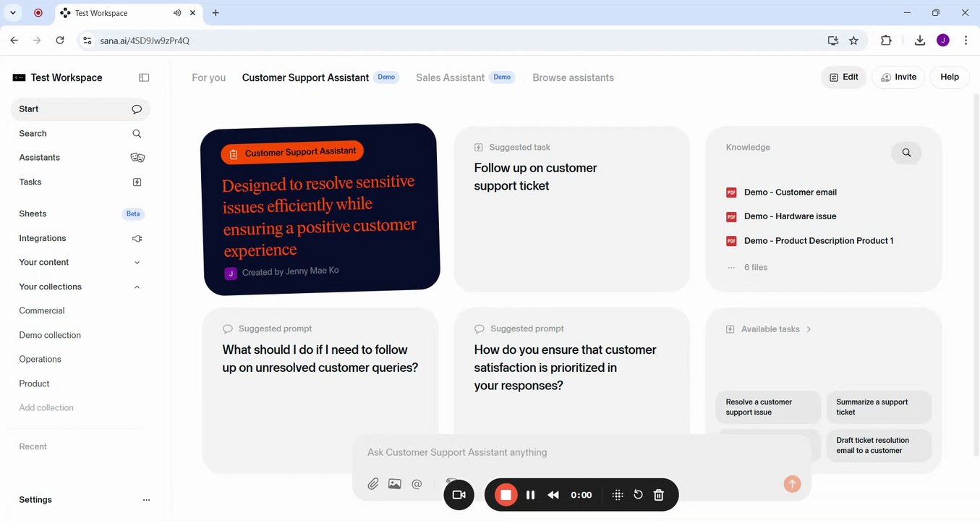
Task: Reload the current page
Action: [60, 41]
